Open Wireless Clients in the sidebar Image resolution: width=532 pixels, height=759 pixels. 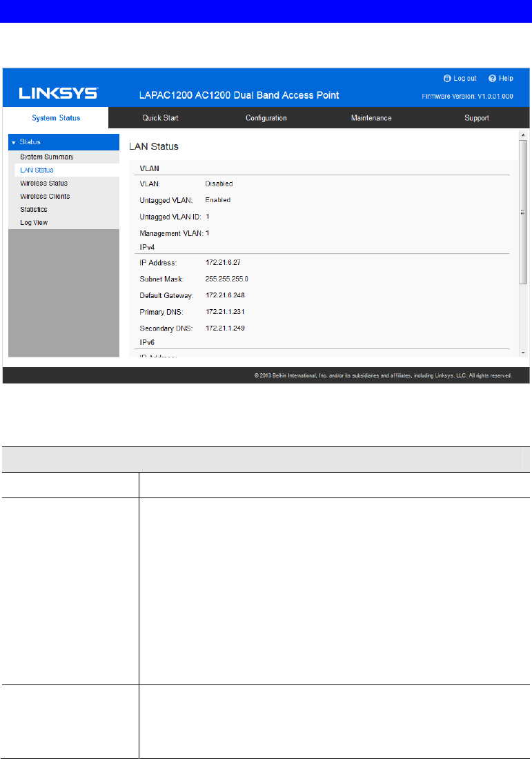click(x=45, y=196)
